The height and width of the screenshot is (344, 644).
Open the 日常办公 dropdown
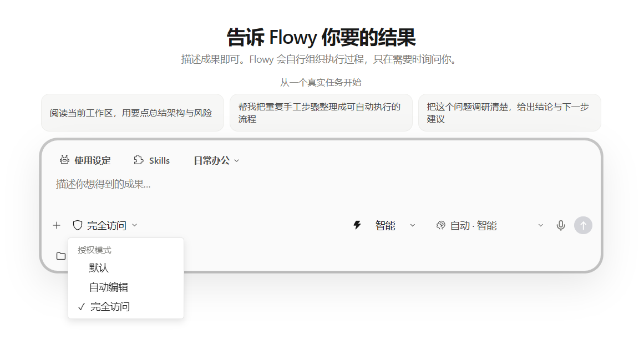(x=216, y=160)
